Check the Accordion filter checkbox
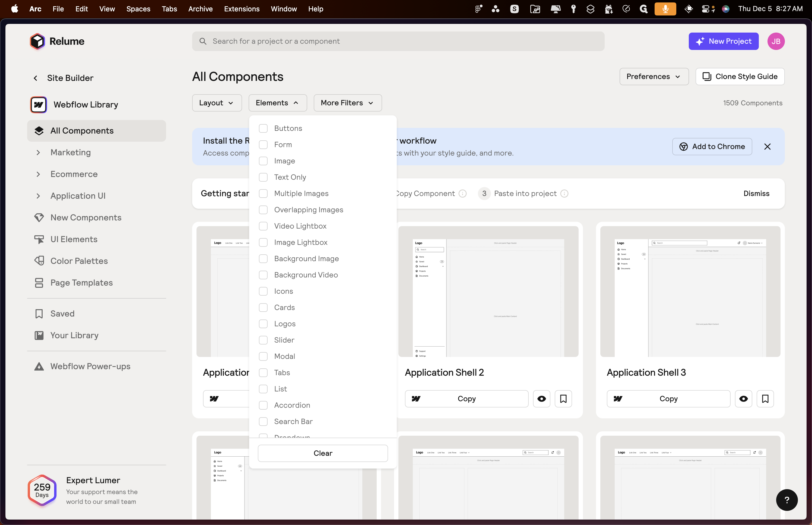Viewport: 812px width, 525px height. pyautogui.click(x=263, y=405)
